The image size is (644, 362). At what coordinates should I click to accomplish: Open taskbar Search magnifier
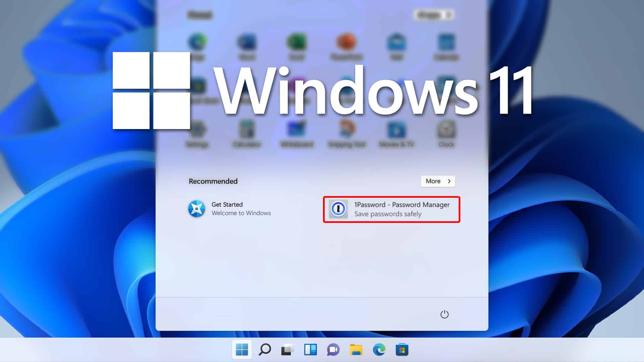(x=265, y=350)
